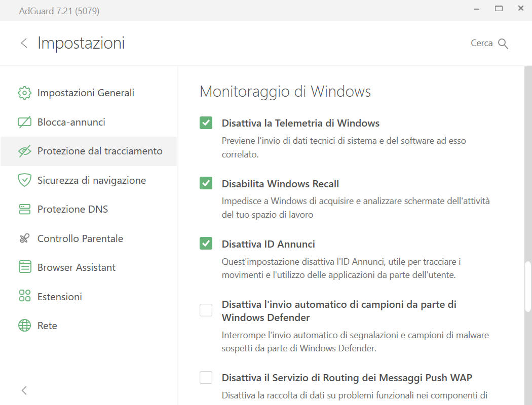This screenshot has width=532, height=405.
Task: Open the Estensioni section
Action: (x=89, y=297)
